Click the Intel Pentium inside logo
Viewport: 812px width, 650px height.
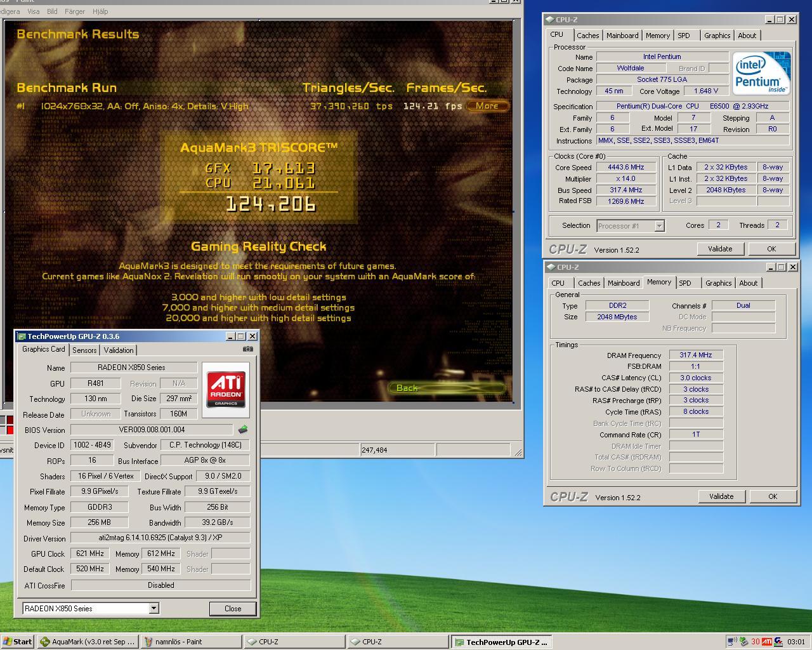pyautogui.click(x=761, y=74)
